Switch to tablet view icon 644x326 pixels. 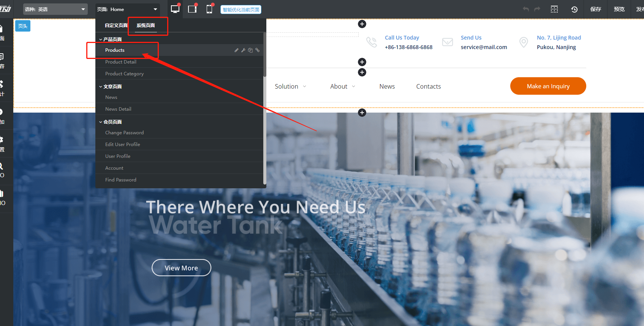(x=192, y=9)
